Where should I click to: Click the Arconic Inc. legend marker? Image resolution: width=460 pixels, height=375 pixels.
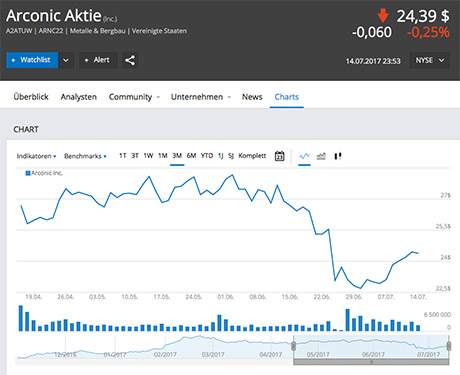point(28,173)
